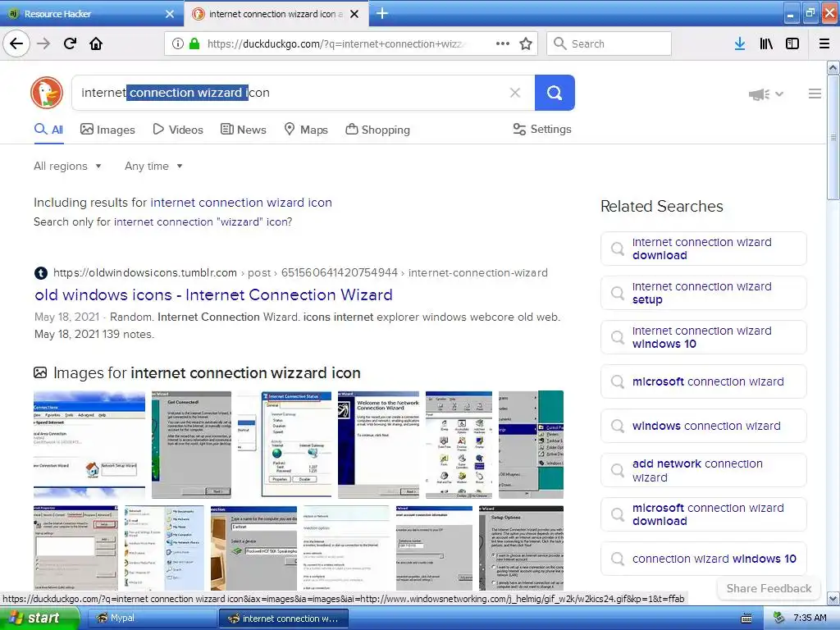840x630 pixels.
Task: Open the Setup Options image thumbnail
Action: [521, 548]
